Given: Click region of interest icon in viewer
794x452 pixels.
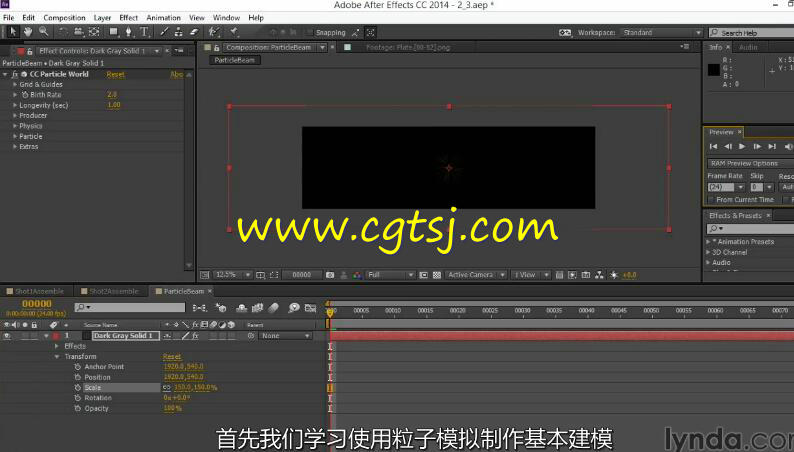Looking at the screenshot, I should pyautogui.click(x=423, y=275).
